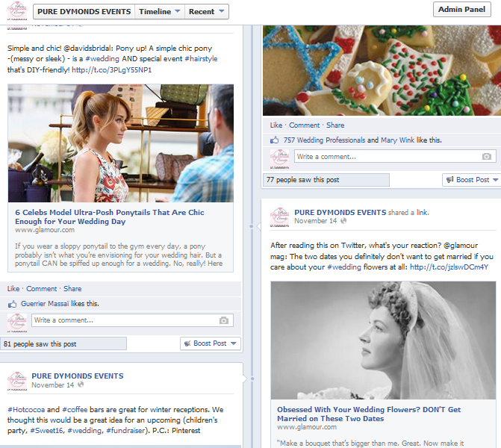View '81 people saw this post' stats
The width and height of the screenshot is (501, 448).
pyautogui.click(x=63, y=343)
